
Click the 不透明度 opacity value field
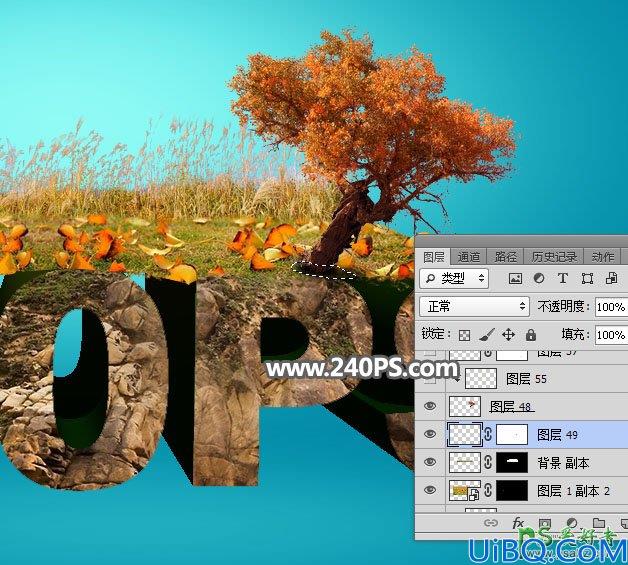tap(611, 307)
